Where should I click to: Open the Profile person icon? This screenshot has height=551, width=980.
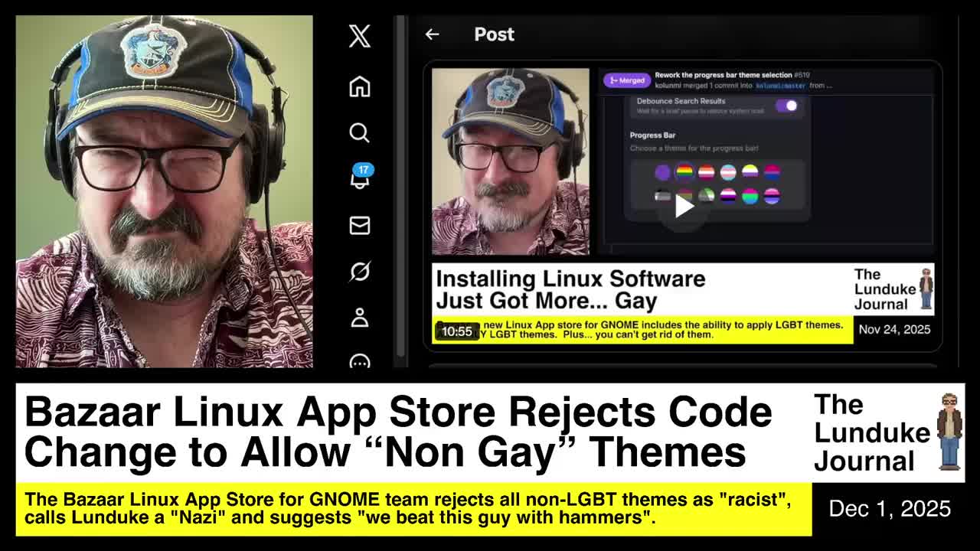click(x=359, y=318)
